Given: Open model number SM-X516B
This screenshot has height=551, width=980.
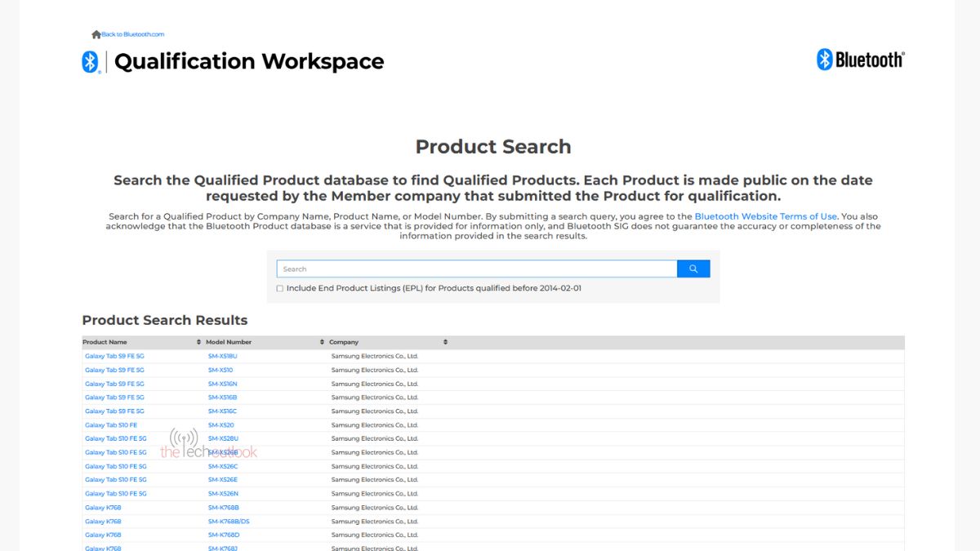Looking at the screenshot, I should pyautogui.click(x=222, y=398).
